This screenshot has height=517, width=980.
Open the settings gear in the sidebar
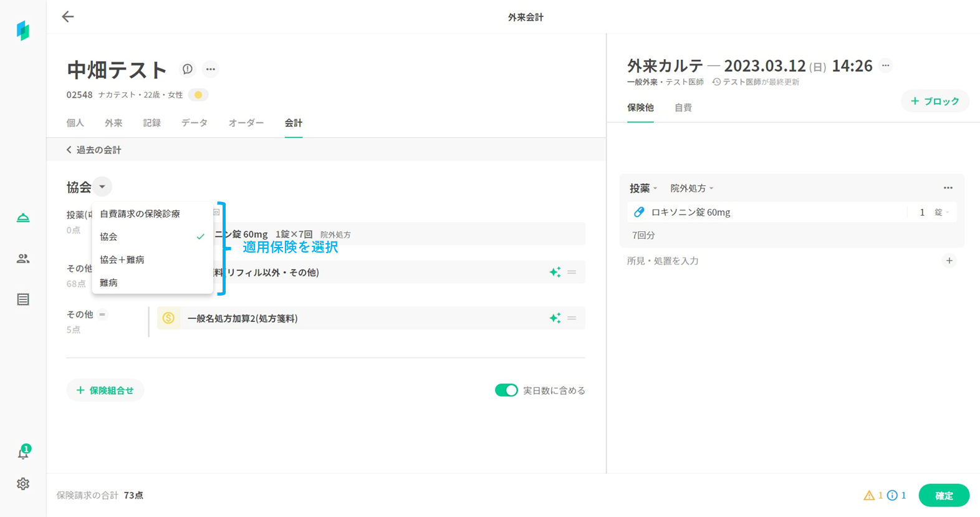click(x=23, y=484)
